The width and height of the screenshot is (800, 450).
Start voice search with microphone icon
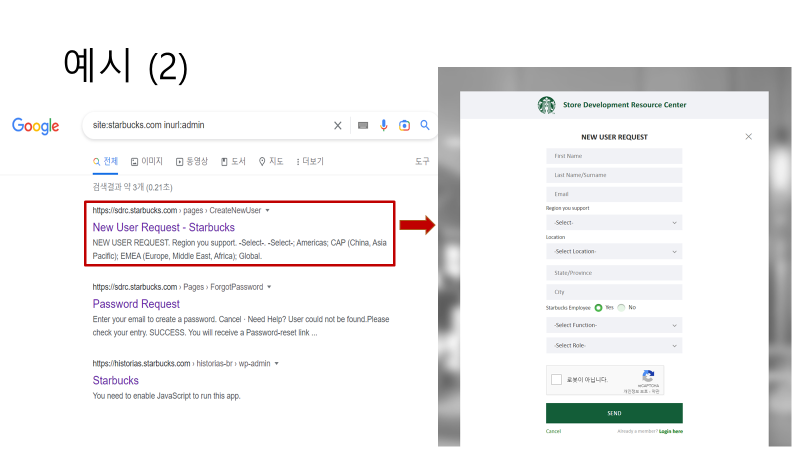(384, 126)
